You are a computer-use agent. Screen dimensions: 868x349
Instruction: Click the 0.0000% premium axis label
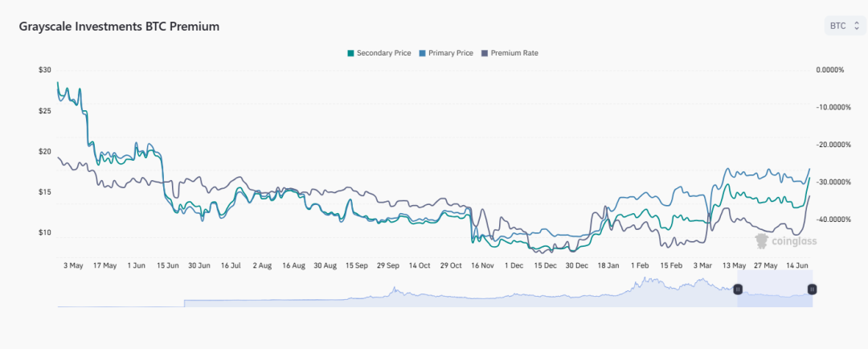tap(829, 70)
